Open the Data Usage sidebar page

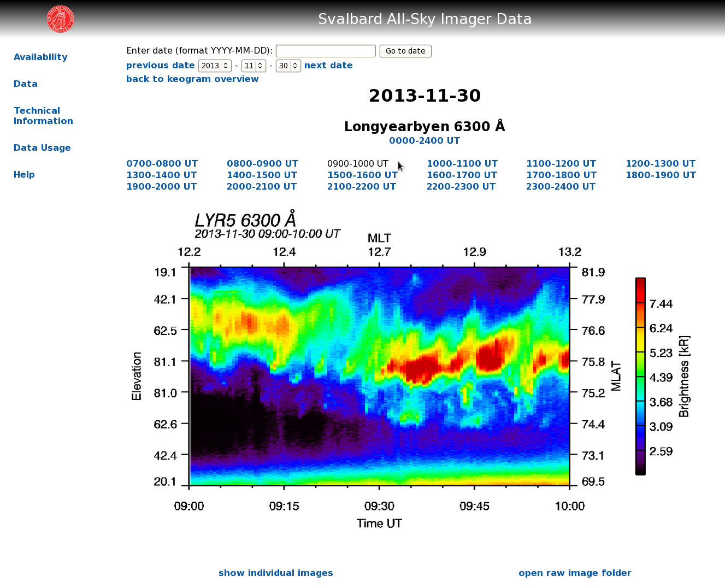(x=42, y=148)
